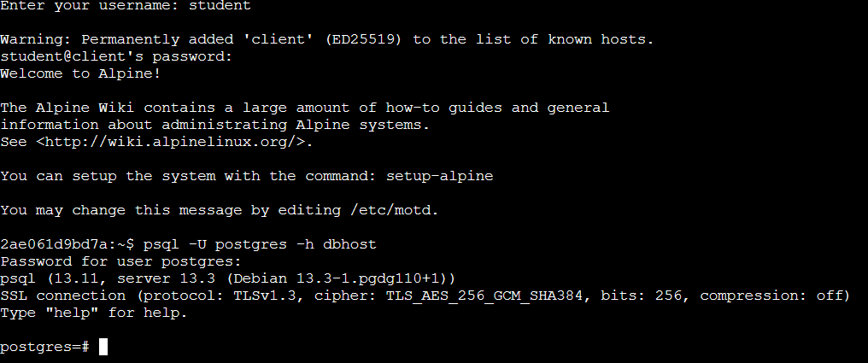Click the 'Type "help" for help.' line
This screenshot has height=363, width=868.
pyautogui.click(x=94, y=313)
